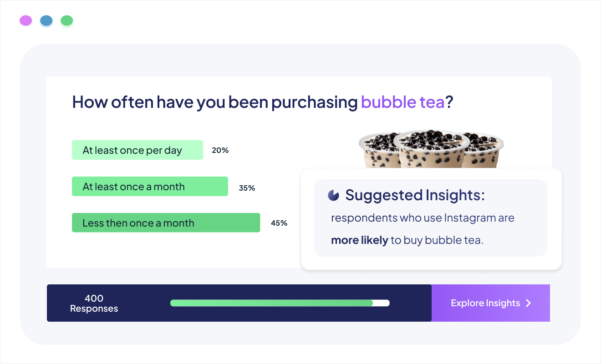Select the "Less then once a month" bar
601x364 pixels.
(166, 223)
